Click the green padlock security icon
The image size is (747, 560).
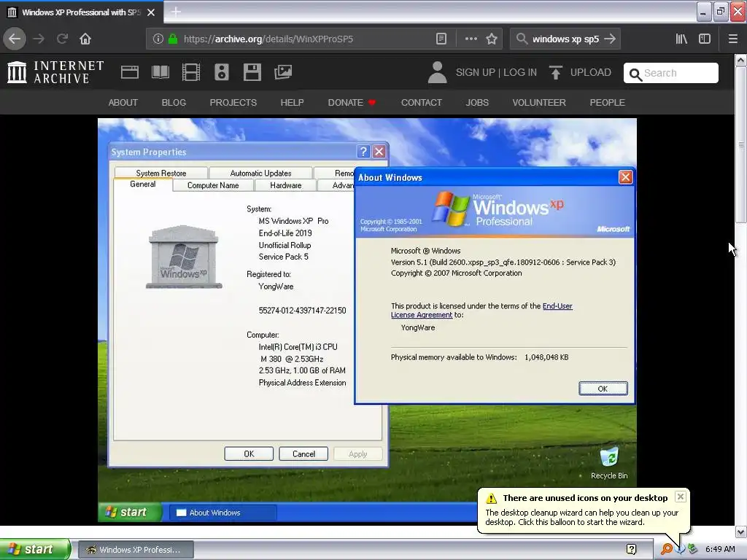(x=173, y=39)
